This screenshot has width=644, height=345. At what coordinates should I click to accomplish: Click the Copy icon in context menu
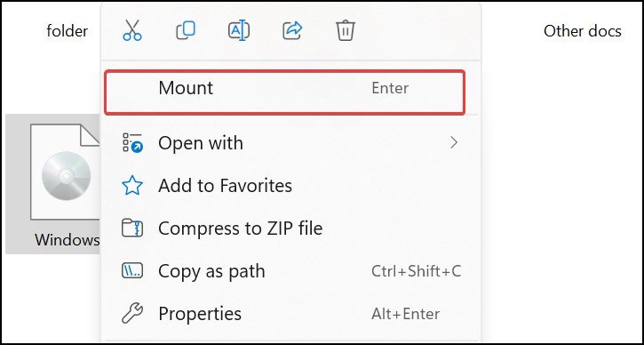186,31
